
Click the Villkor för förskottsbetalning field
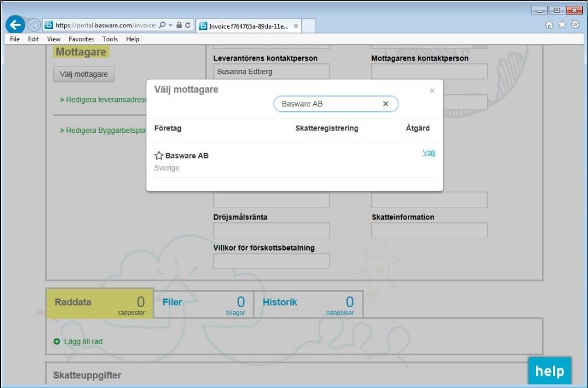point(271,261)
